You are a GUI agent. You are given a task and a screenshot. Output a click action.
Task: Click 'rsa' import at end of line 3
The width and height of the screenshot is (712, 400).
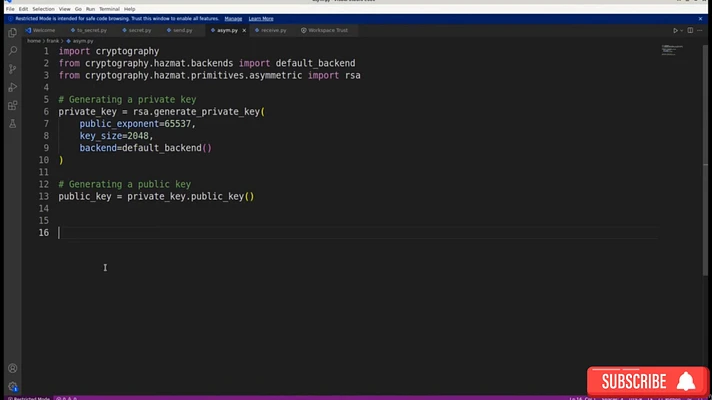point(352,75)
